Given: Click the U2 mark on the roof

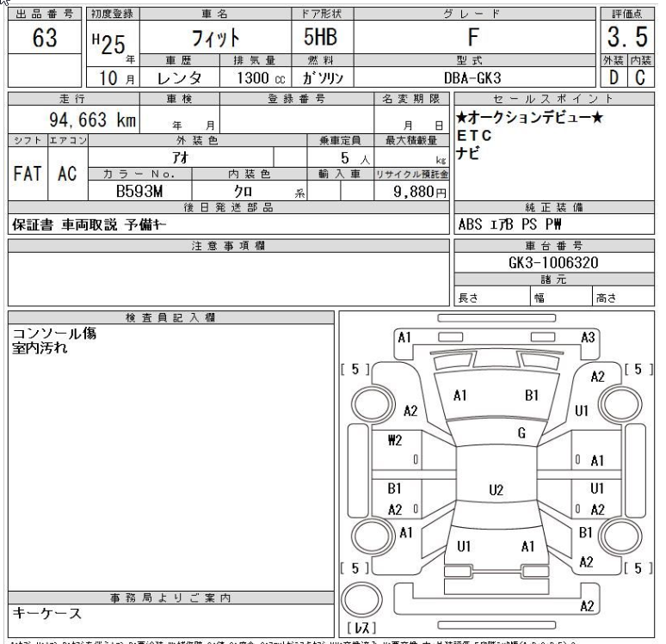Looking at the screenshot, I should pyautogui.click(x=495, y=490).
